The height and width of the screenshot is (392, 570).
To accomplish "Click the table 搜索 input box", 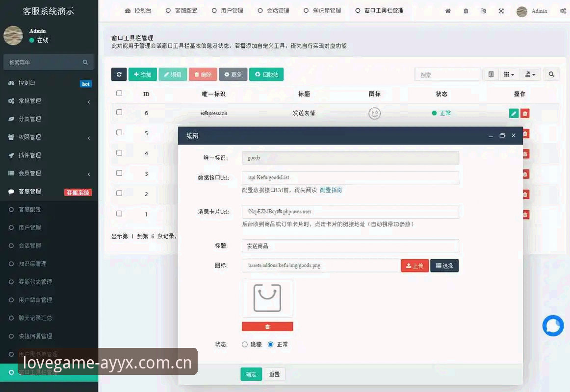I will 447,74.
